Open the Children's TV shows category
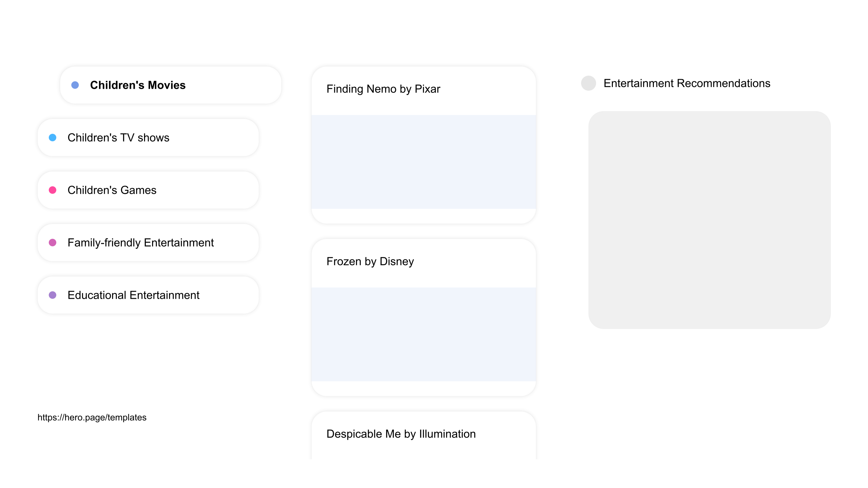 148,137
